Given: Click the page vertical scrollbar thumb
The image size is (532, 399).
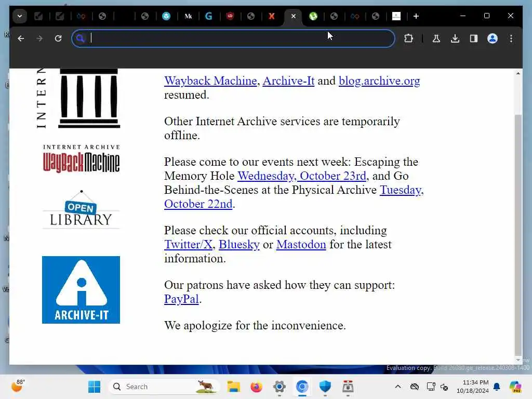Looking at the screenshot, I should tap(518, 234).
